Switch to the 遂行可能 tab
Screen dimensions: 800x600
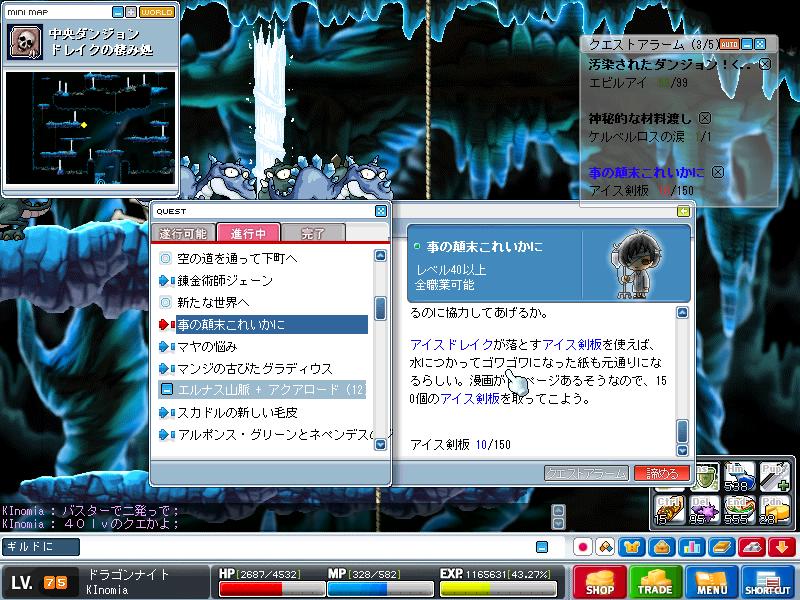pyautogui.click(x=183, y=233)
